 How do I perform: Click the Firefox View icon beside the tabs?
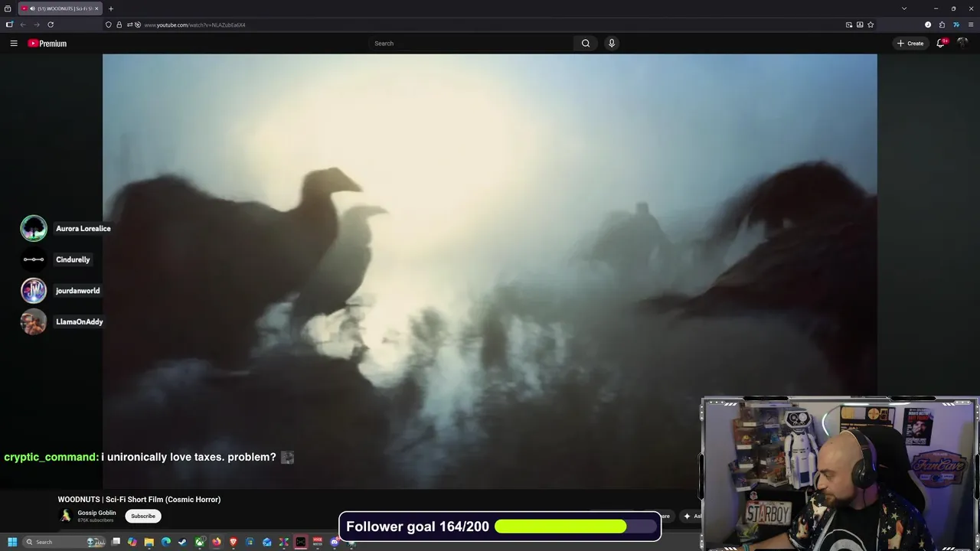[x=8, y=8]
